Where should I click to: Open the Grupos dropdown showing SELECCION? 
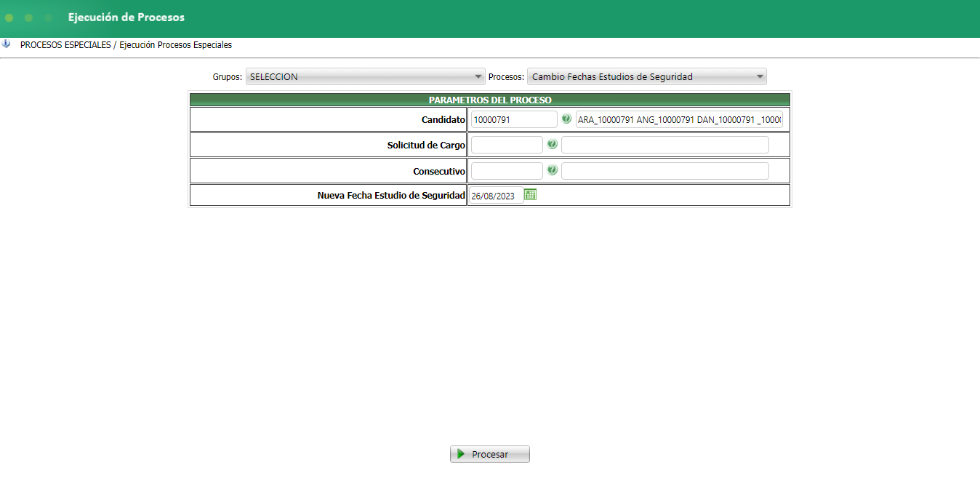pos(365,76)
